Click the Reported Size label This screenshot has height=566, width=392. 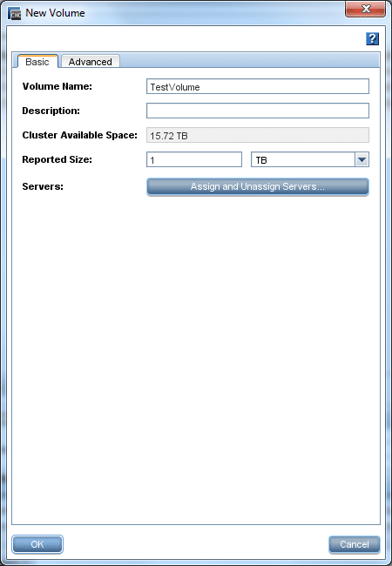57,159
